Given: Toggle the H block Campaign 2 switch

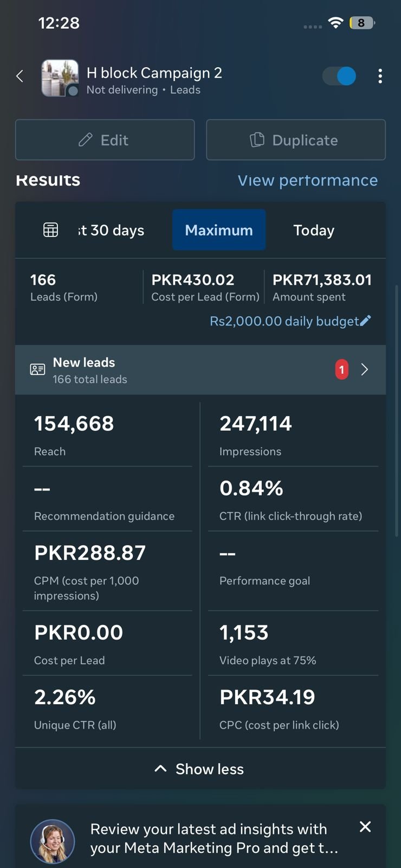Looking at the screenshot, I should (x=339, y=76).
